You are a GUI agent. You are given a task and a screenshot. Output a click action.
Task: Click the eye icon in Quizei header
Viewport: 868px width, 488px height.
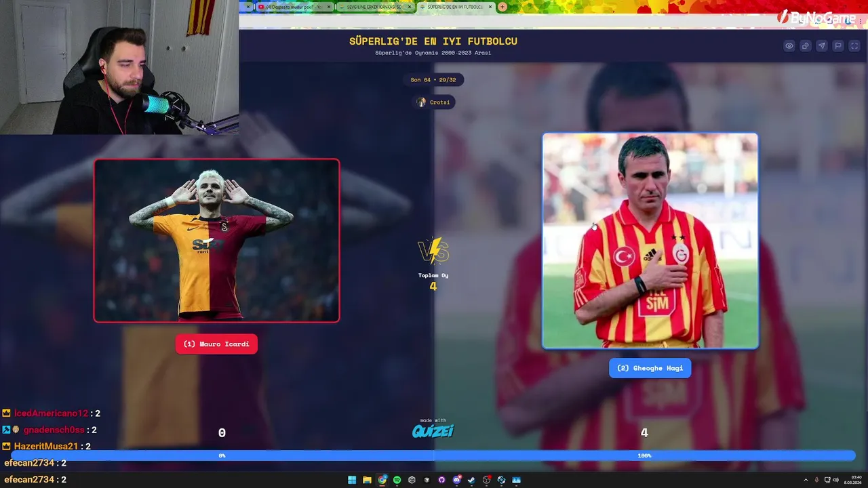tap(789, 46)
